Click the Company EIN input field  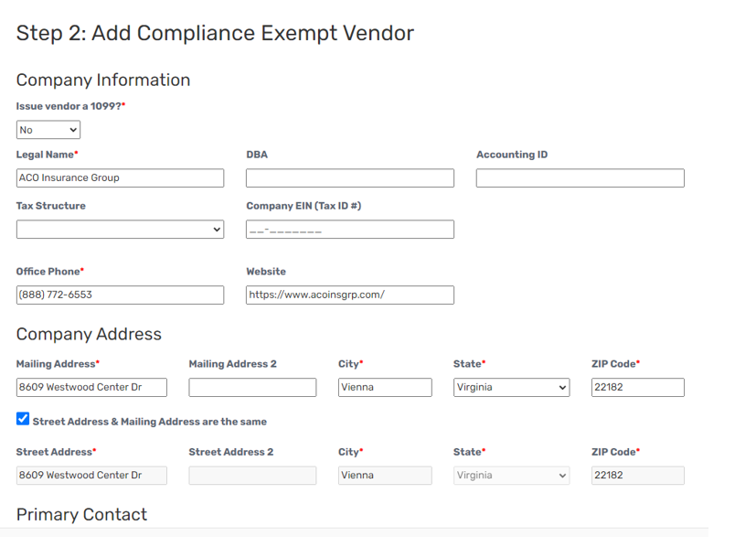[350, 229]
